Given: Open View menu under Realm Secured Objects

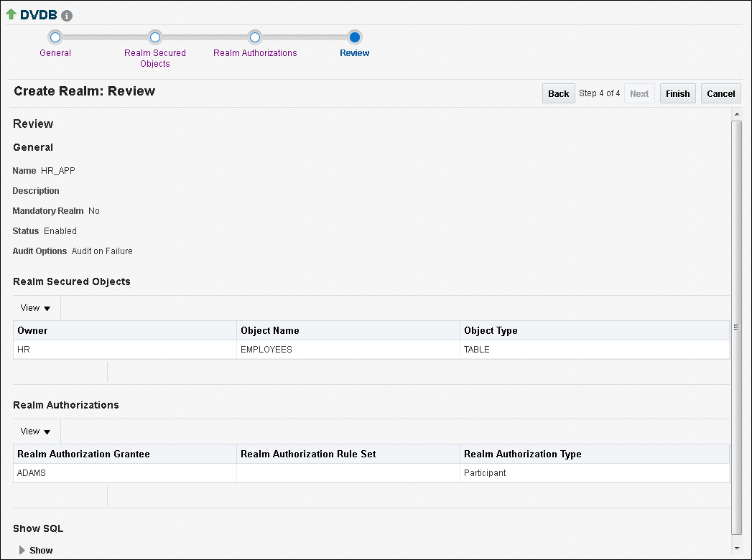Looking at the screenshot, I should pos(36,308).
